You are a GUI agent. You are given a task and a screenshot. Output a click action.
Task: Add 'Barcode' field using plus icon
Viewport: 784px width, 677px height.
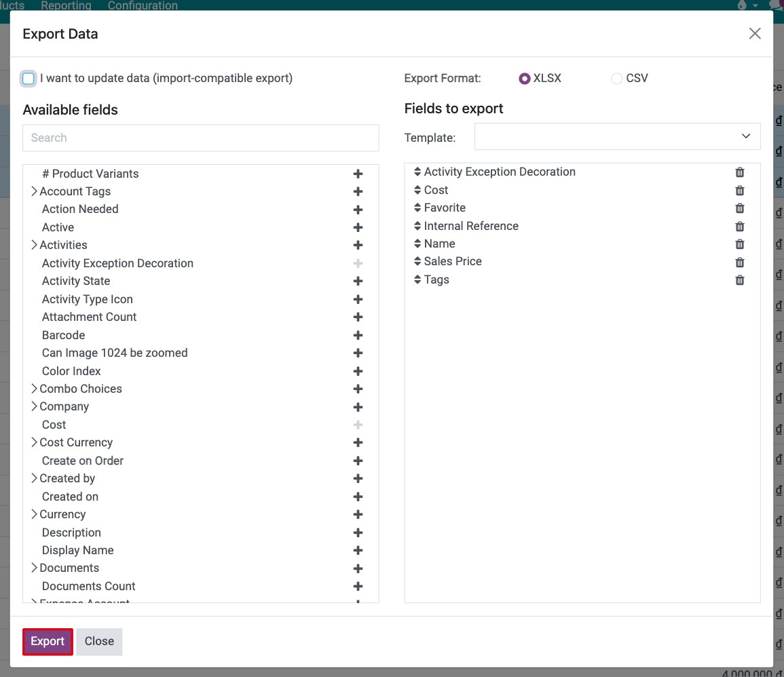tap(358, 335)
